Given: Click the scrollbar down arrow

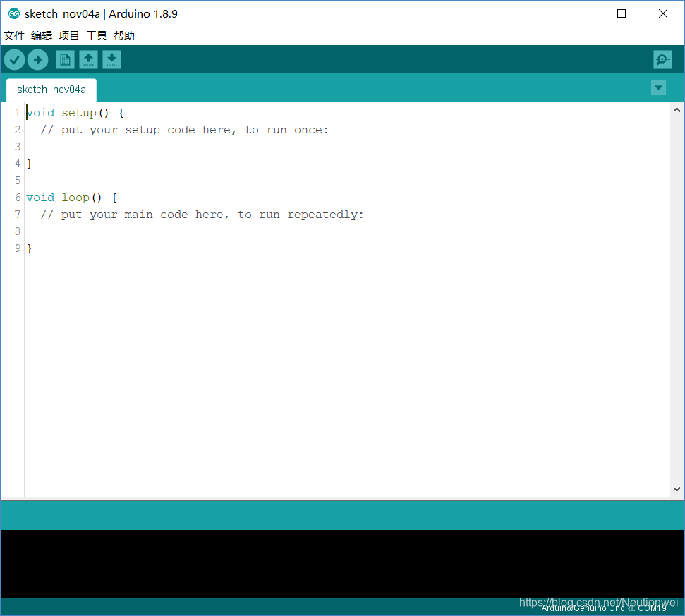Looking at the screenshot, I should pyautogui.click(x=677, y=488).
